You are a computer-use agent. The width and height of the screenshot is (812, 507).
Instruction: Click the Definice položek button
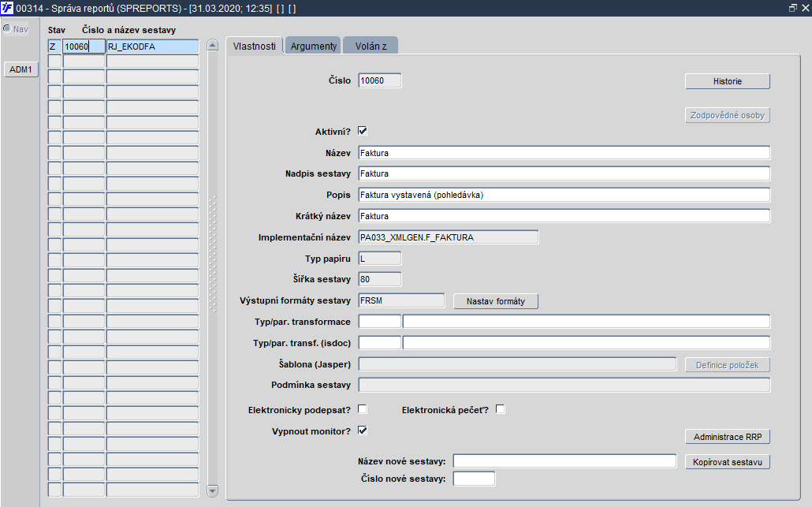728,364
